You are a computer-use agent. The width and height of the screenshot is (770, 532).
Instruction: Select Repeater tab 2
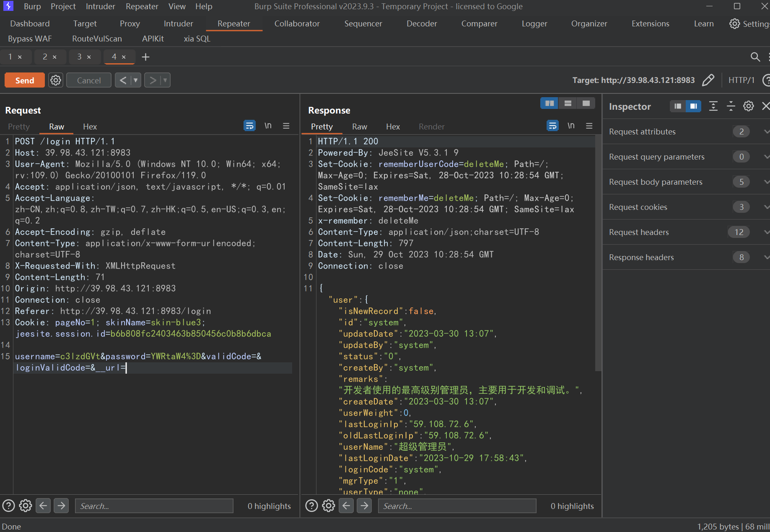(x=45, y=57)
